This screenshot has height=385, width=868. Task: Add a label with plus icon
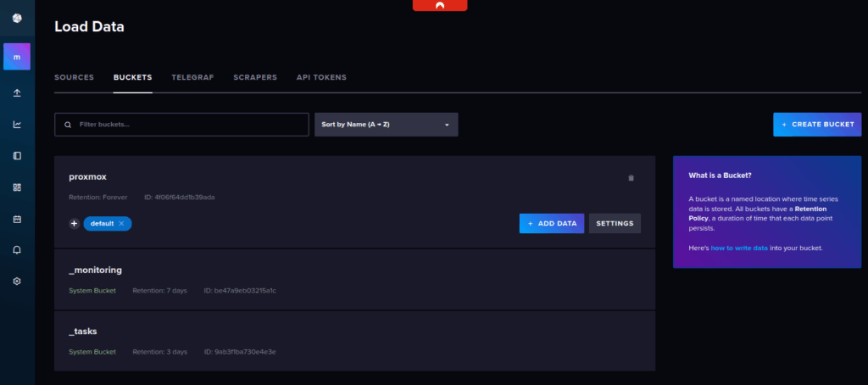(x=75, y=223)
